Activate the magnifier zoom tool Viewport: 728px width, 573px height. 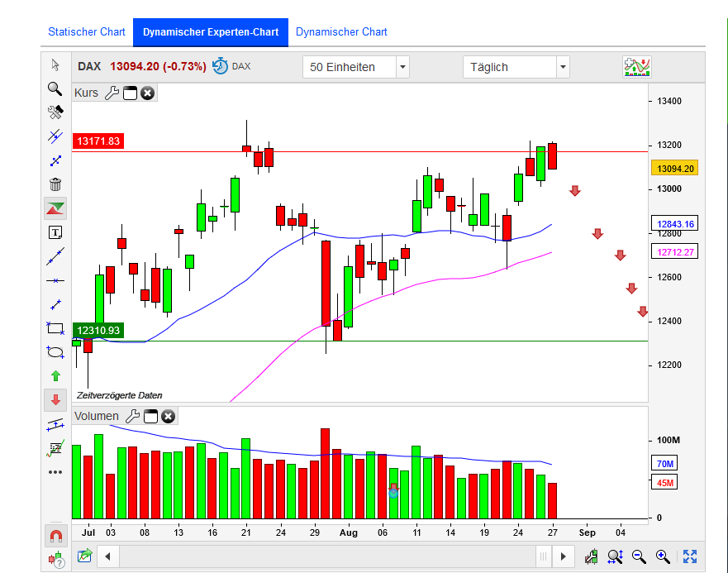[55, 88]
